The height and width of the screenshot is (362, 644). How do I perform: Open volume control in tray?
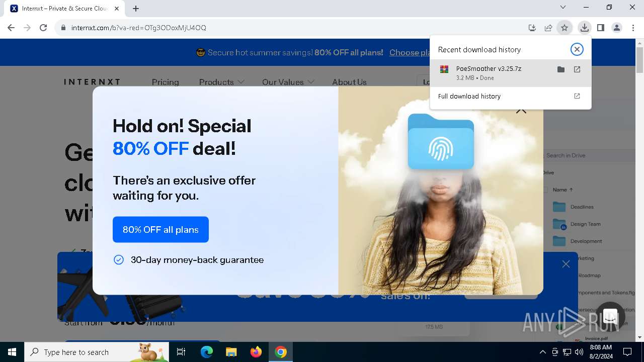(579, 352)
